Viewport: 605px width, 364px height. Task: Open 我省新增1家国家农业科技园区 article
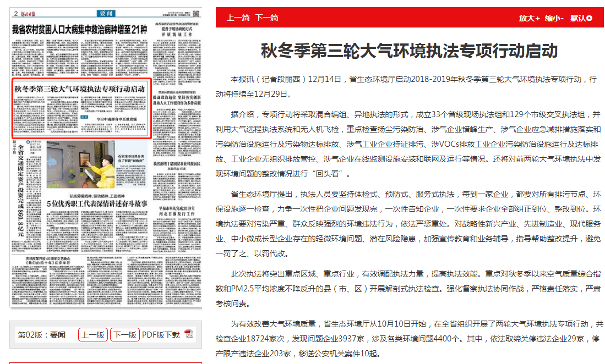click(x=177, y=164)
